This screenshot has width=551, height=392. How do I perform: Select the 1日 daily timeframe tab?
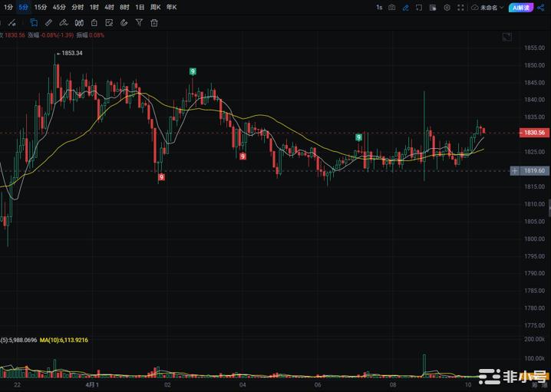click(x=140, y=7)
